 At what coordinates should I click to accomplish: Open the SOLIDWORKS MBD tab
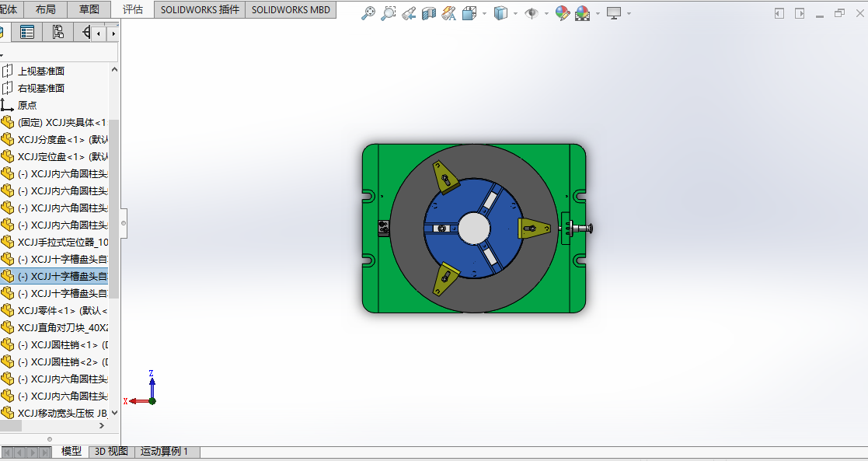(x=291, y=9)
